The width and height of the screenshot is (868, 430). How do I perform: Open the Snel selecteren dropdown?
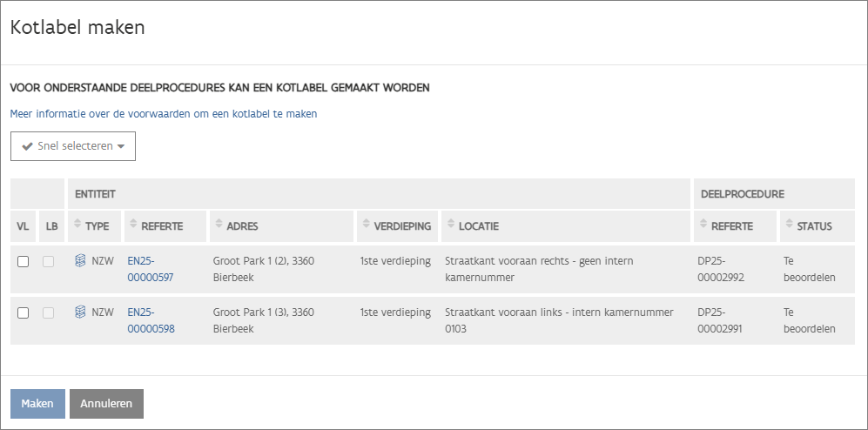click(73, 146)
